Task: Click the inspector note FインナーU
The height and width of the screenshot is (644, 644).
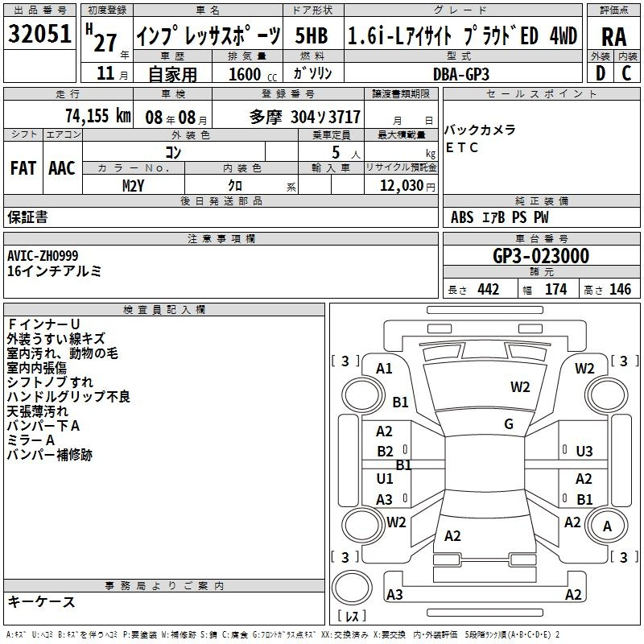Action: [x=43, y=324]
